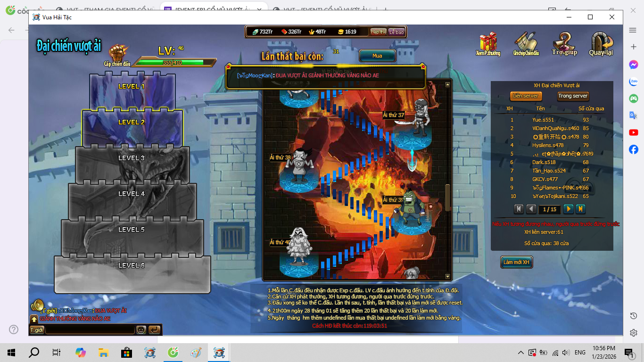Show hidden system tray icons
The image size is (644, 362).
tap(521, 352)
